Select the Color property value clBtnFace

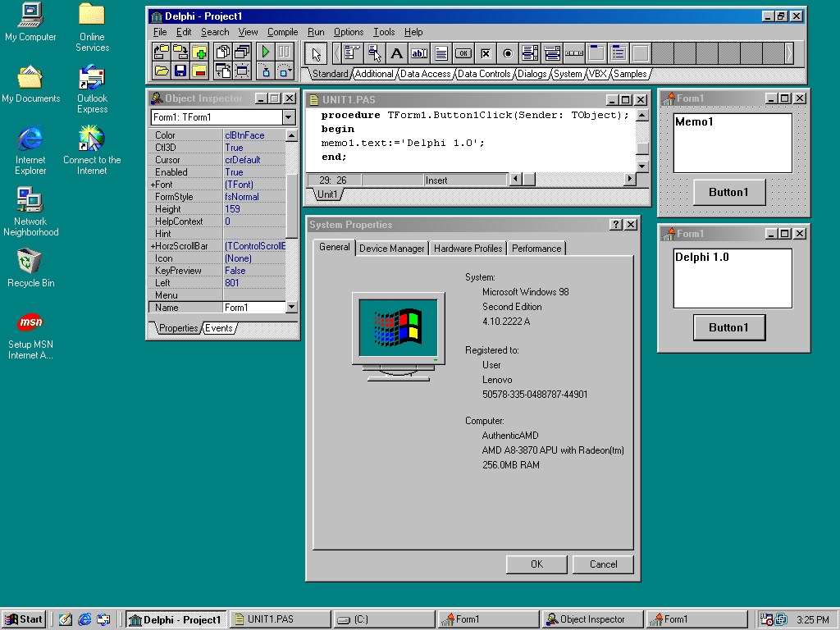click(254, 135)
